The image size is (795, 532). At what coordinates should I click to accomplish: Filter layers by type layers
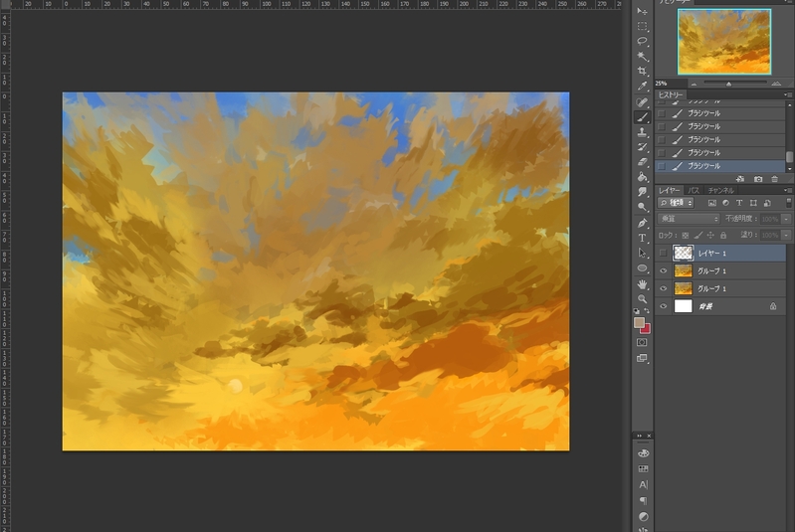(739, 203)
